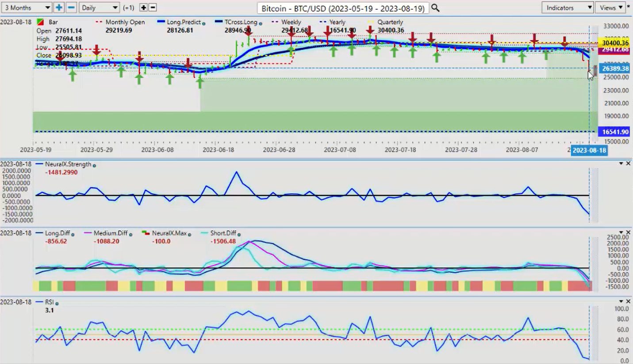Click the Bitcoin BTC/USD symbol field
The width and height of the screenshot is (633, 364).
(x=343, y=8)
